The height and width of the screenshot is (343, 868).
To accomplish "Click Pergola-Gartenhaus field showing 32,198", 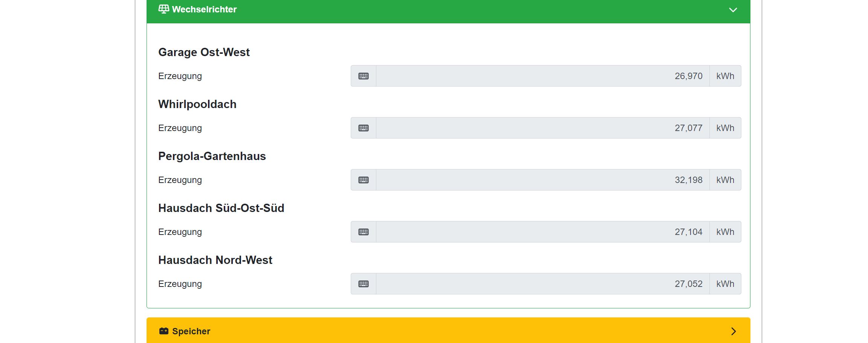I will tap(542, 180).
